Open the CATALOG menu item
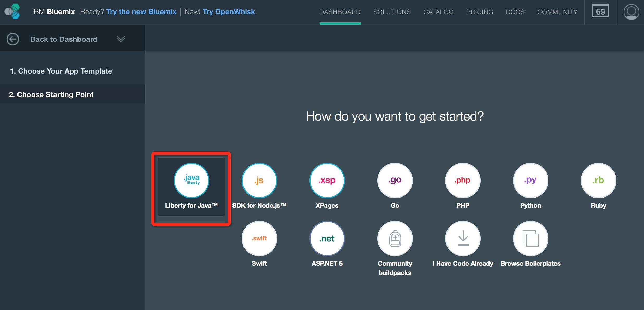 click(438, 12)
